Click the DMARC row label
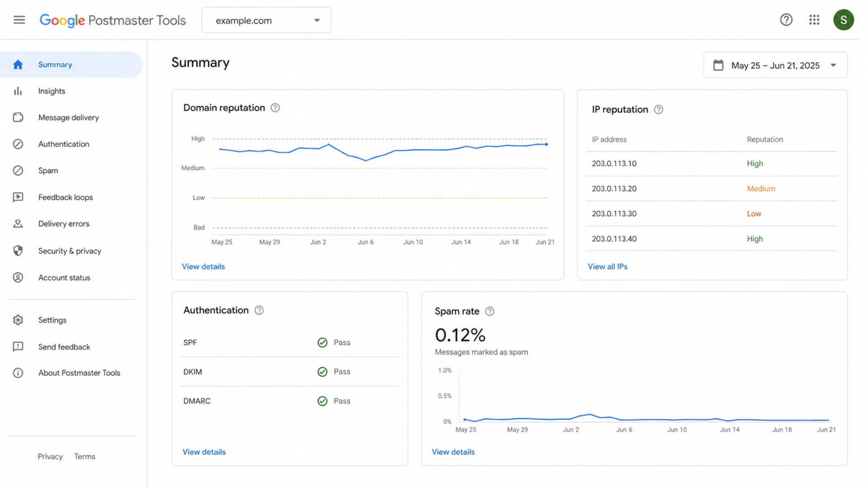Screen dimensions: 868x488 [197, 401]
